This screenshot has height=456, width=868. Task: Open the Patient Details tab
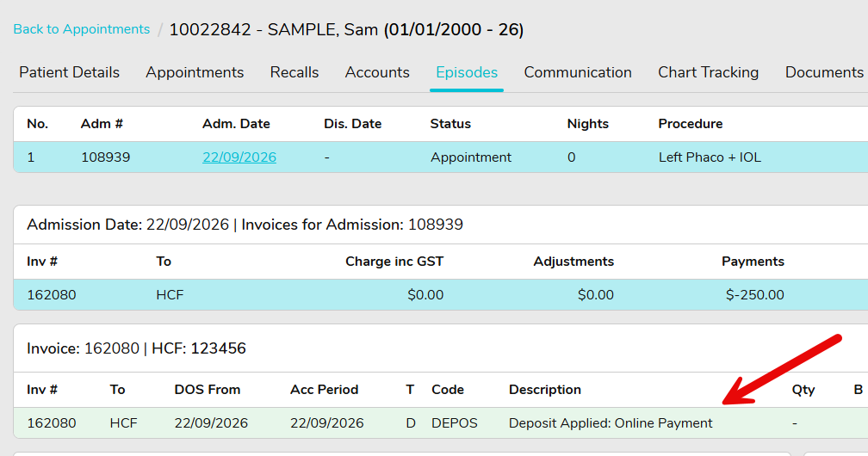click(x=69, y=72)
